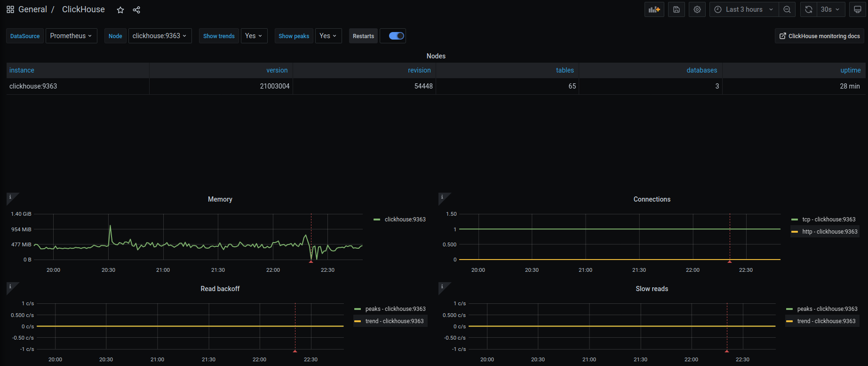Click the ClickHouse dashboard title
The image size is (868, 366).
tap(83, 9)
